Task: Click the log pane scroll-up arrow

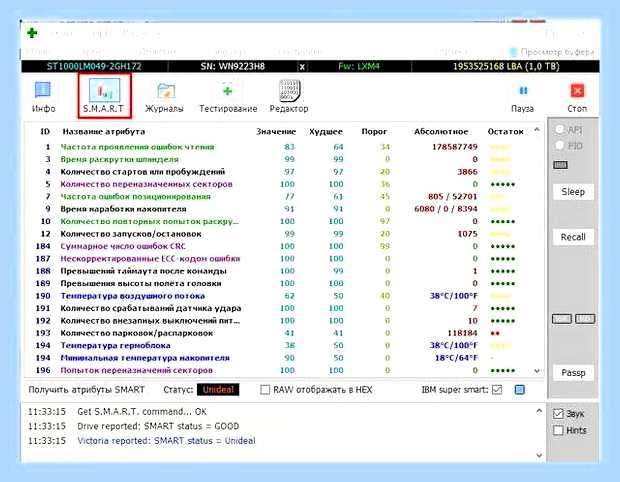Action: click(x=539, y=411)
